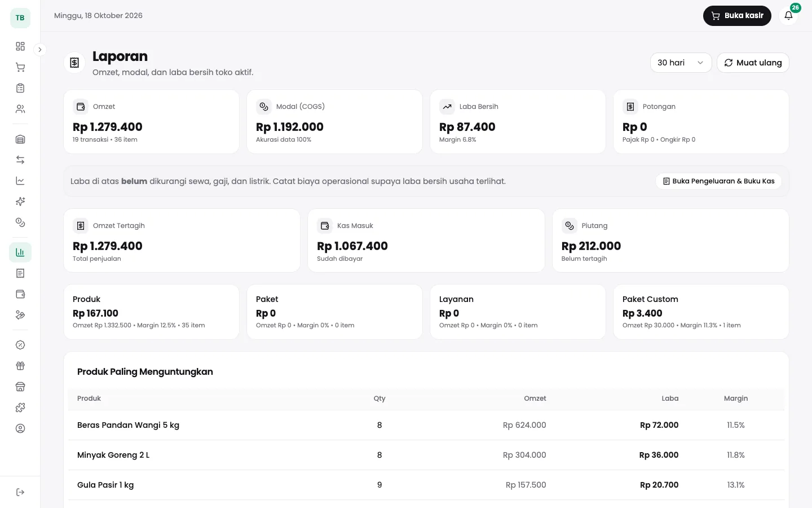Click the hand with coins sidebar icon
Image resolution: width=812 pixels, height=508 pixels.
[x=20, y=315]
